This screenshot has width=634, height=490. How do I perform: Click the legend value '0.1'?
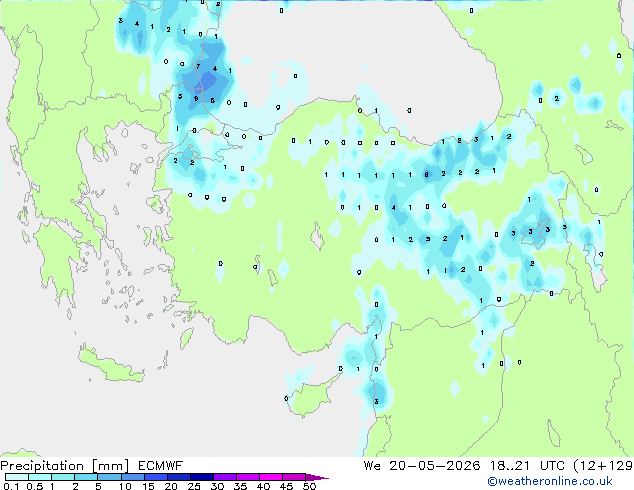[11, 486]
